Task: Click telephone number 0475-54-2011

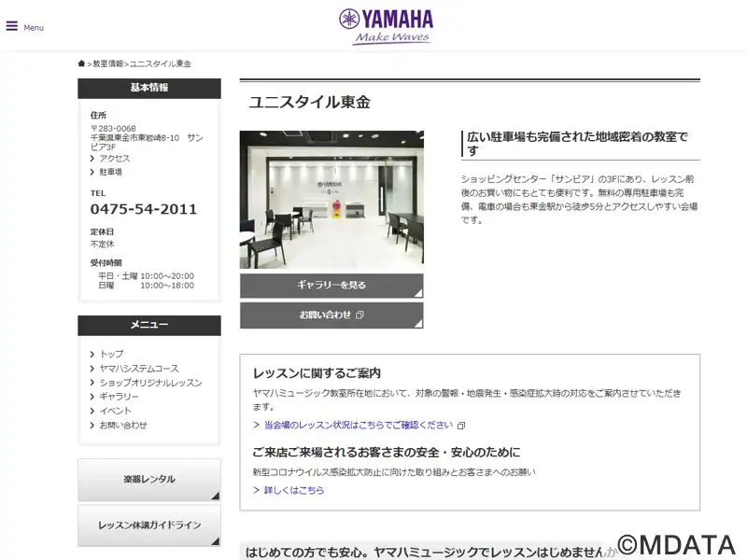Action: coord(144,209)
